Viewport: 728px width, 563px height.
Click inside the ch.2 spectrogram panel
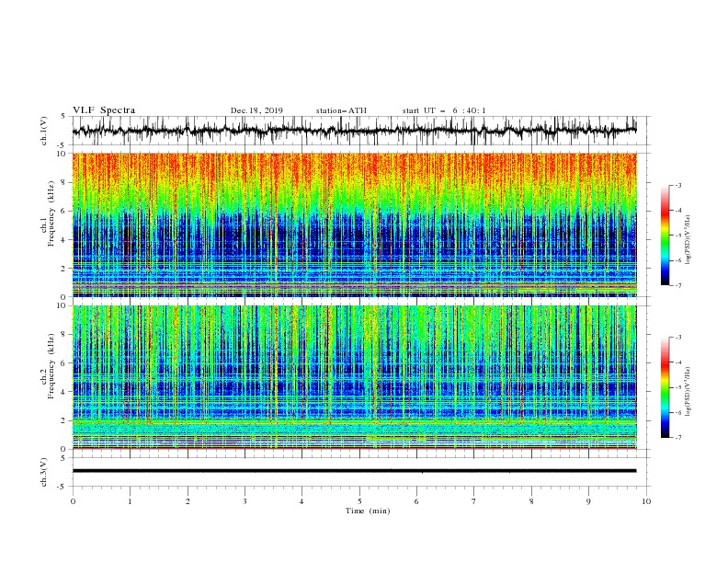point(354,377)
